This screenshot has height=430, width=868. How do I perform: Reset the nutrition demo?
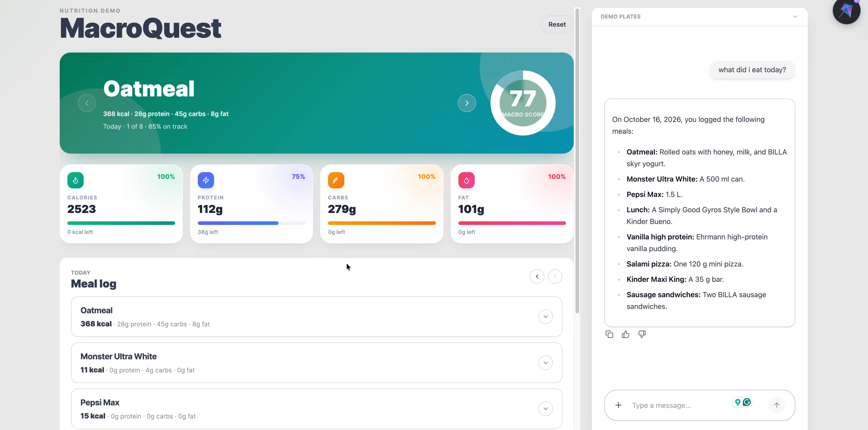point(557,24)
